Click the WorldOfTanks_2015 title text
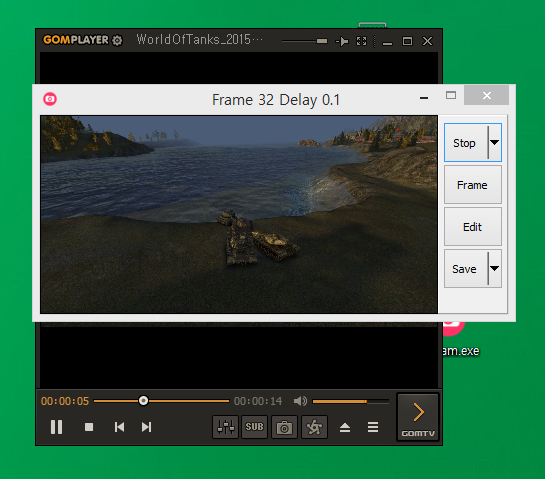 (x=200, y=40)
